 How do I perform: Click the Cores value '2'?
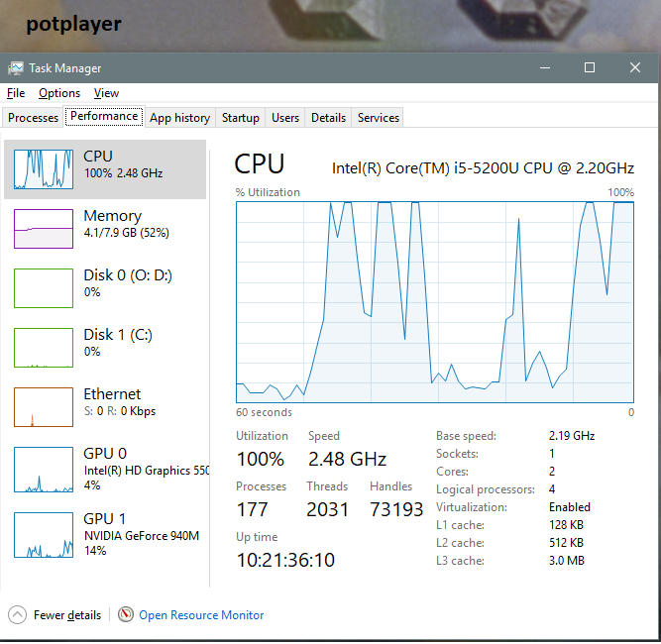point(552,472)
